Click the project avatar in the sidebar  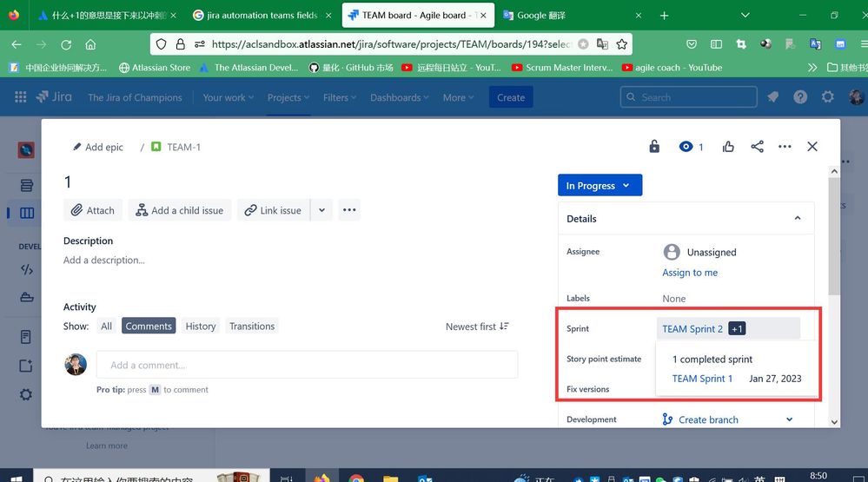click(x=25, y=150)
